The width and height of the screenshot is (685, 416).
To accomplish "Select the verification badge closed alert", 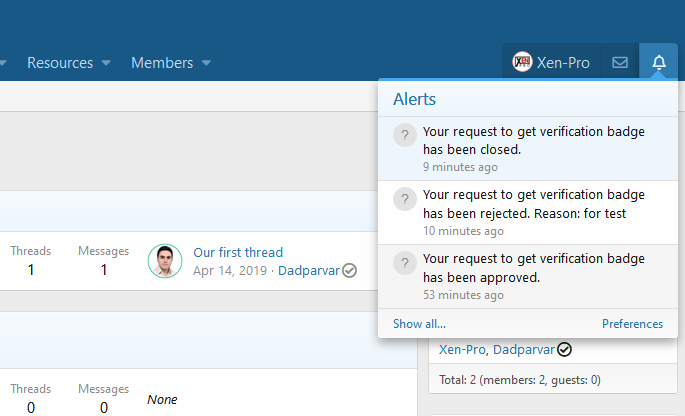I will [528, 149].
